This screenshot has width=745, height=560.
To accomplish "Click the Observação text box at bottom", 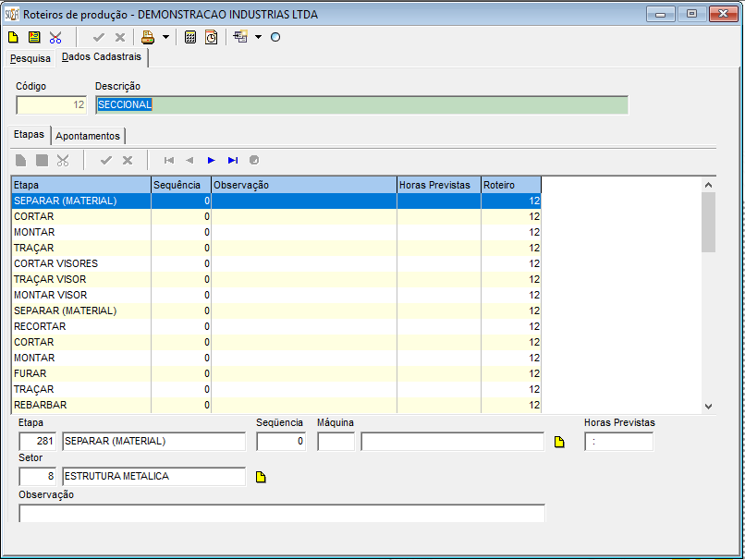I will tap(282, 514).
